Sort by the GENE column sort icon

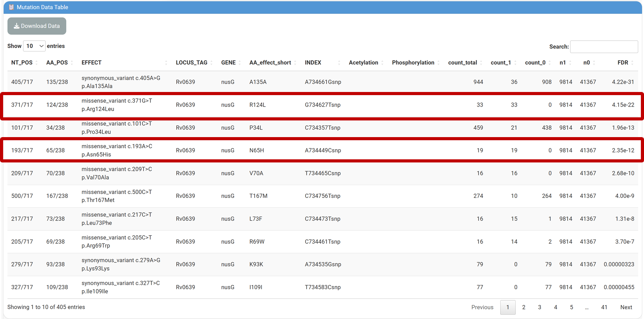(240, 63)
